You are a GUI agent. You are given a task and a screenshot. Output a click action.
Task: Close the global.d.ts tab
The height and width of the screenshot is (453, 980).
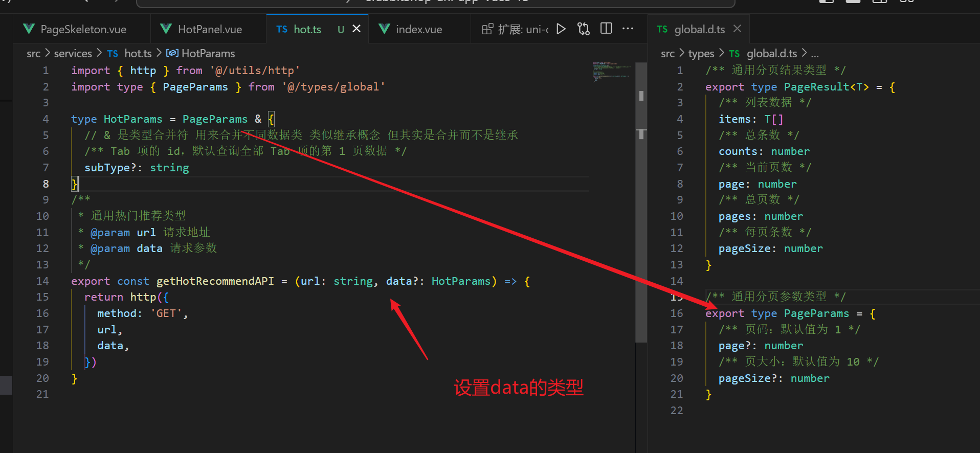(737, 29)
